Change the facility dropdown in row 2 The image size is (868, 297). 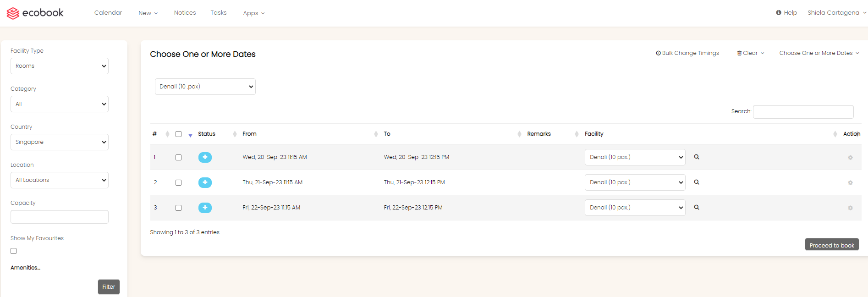click(635, 182)
